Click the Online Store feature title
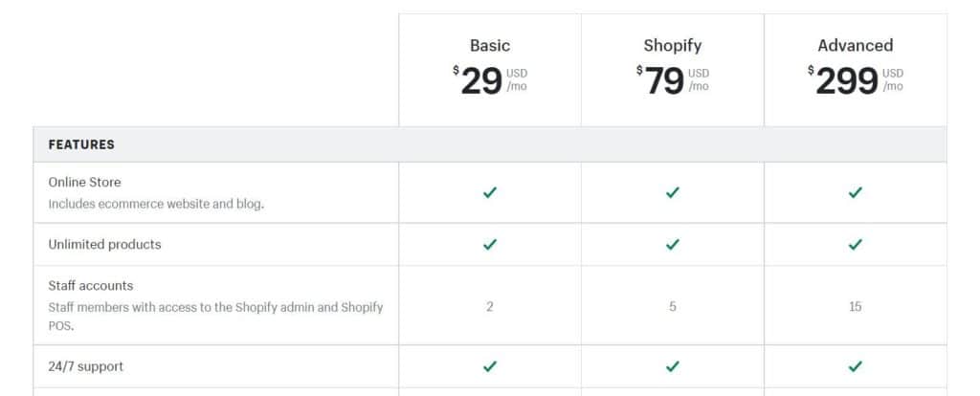 tap(84, 183)
